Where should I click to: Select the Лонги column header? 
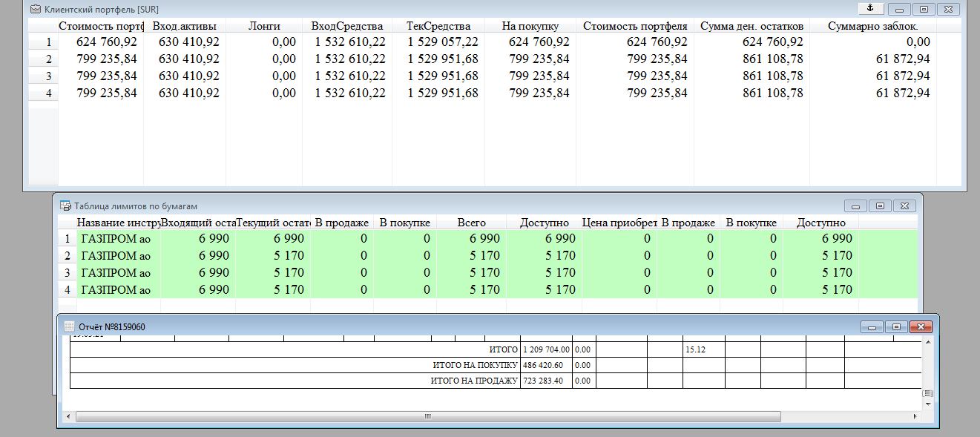(264, 26)
